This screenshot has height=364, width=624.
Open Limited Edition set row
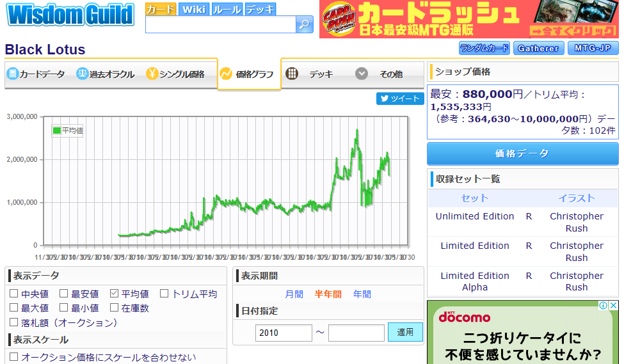point(475,246)
